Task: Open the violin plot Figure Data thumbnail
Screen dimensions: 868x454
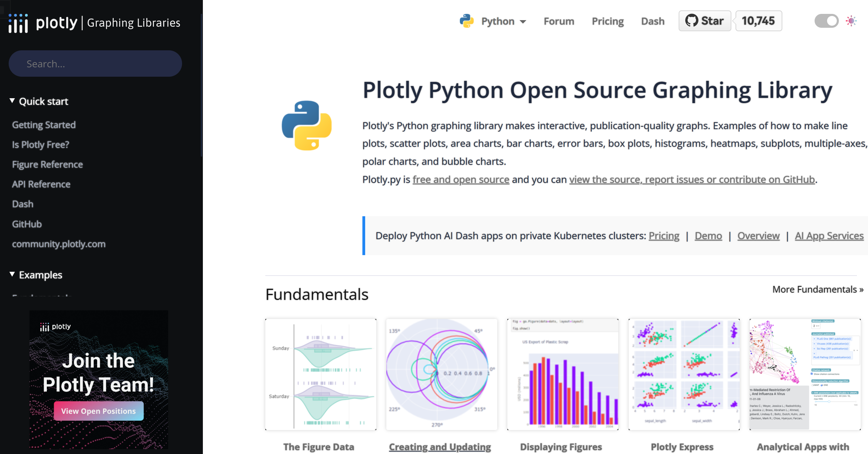Action: 320,374
